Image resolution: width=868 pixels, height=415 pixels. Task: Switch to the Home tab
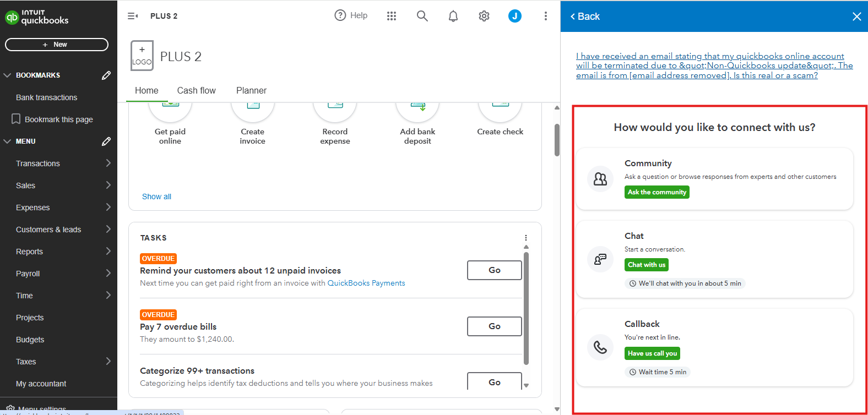[x=147, y=90]
